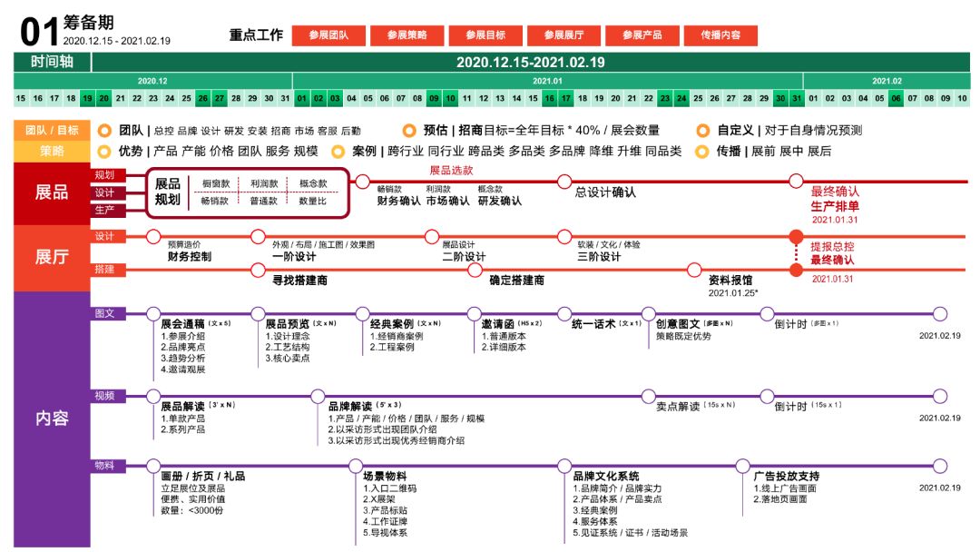Click the orange bullet before 自定义
This screenshot has height=552, width=980.
[x=702, y=131]
